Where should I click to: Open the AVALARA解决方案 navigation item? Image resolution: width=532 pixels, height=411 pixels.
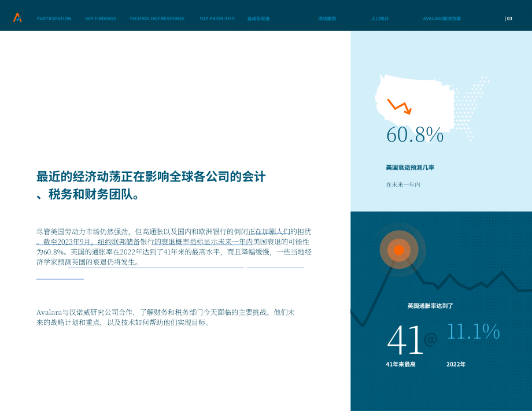(442, 18)
